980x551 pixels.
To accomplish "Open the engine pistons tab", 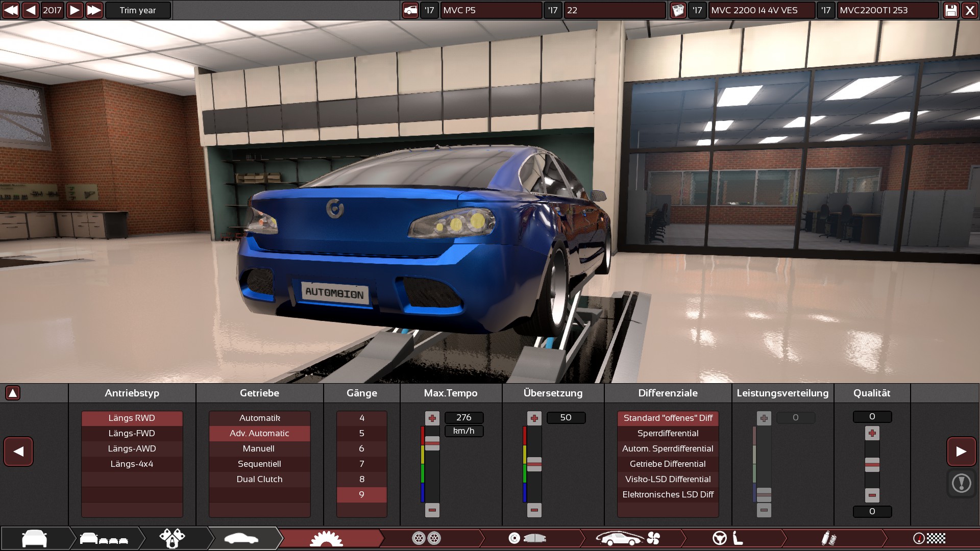I will coord(173,538).
